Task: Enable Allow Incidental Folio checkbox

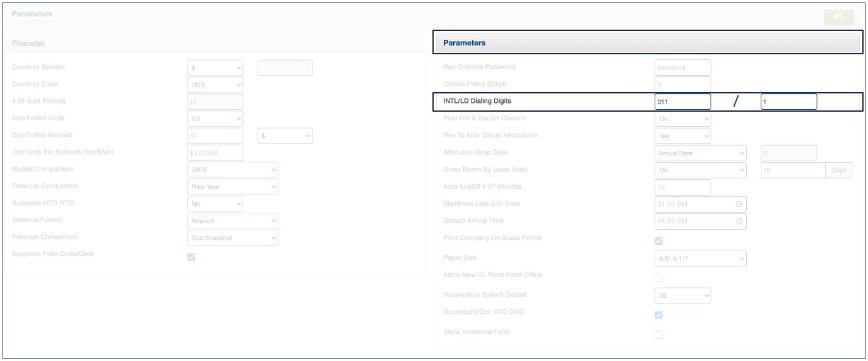Action: point(658,335)
